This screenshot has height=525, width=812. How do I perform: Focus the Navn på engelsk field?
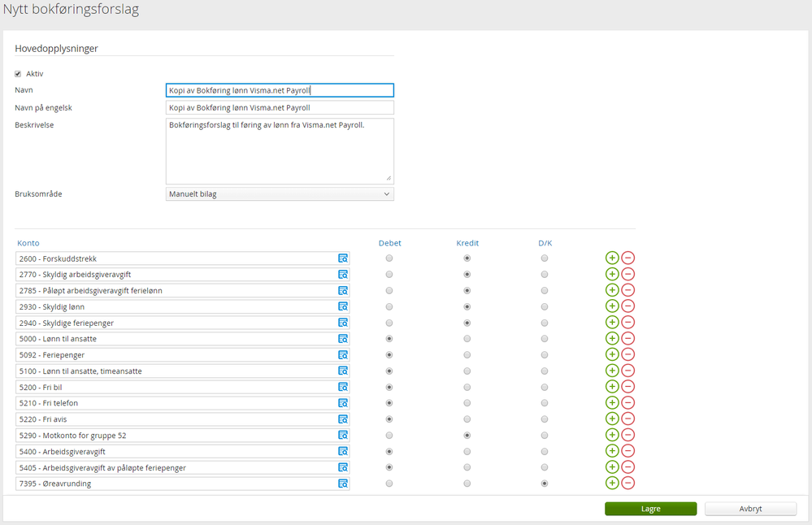pos(280,108)
